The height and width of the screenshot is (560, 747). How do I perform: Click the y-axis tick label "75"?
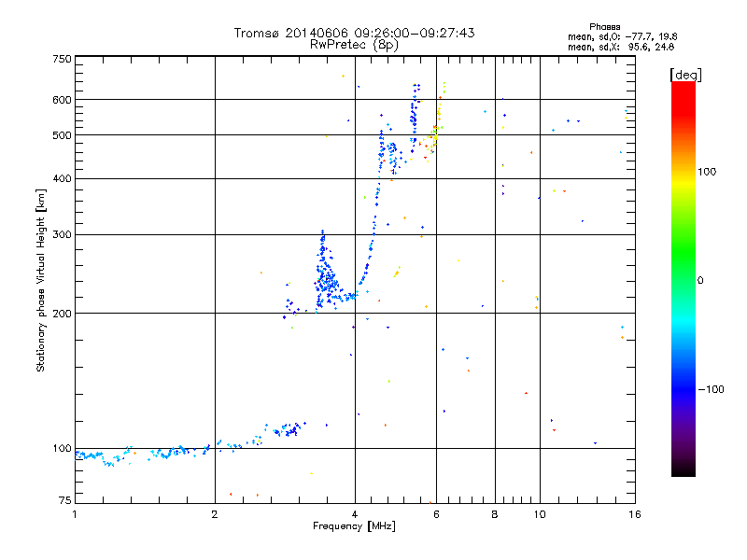(x=65, y=500)
